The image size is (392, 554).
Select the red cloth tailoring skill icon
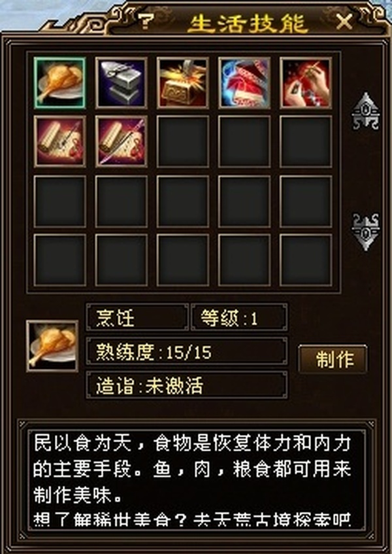244,82
